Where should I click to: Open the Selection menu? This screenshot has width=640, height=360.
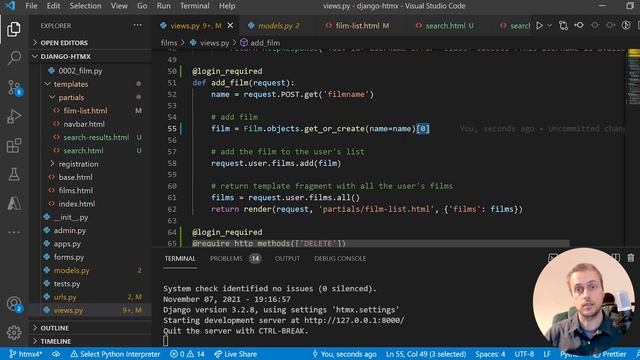pos(85,6)
